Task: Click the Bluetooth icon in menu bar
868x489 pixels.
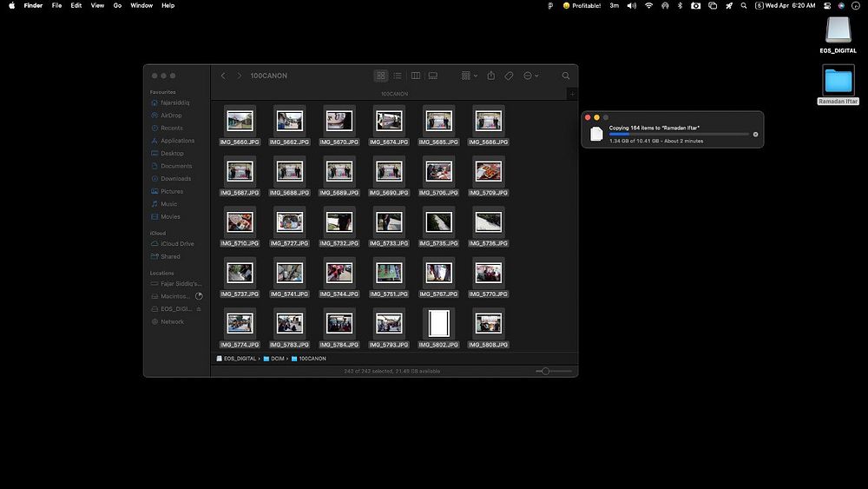Action: pos(680,5)
